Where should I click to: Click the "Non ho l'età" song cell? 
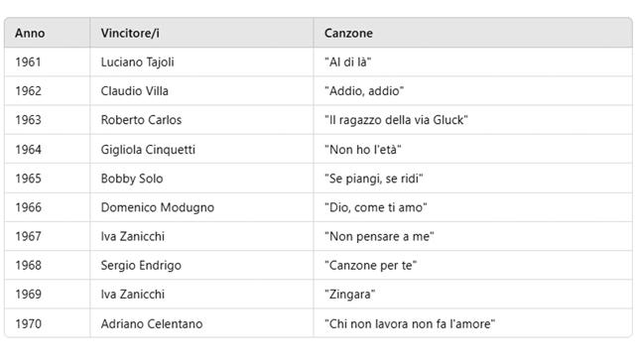coord(472,149)
